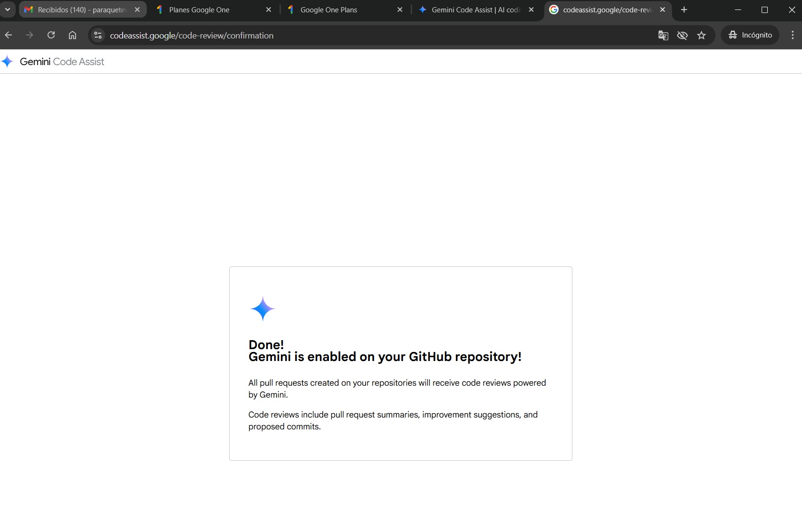Click the address bar URL field
Viewport: 802px width, 532px height.
click(x=333, y=36)
